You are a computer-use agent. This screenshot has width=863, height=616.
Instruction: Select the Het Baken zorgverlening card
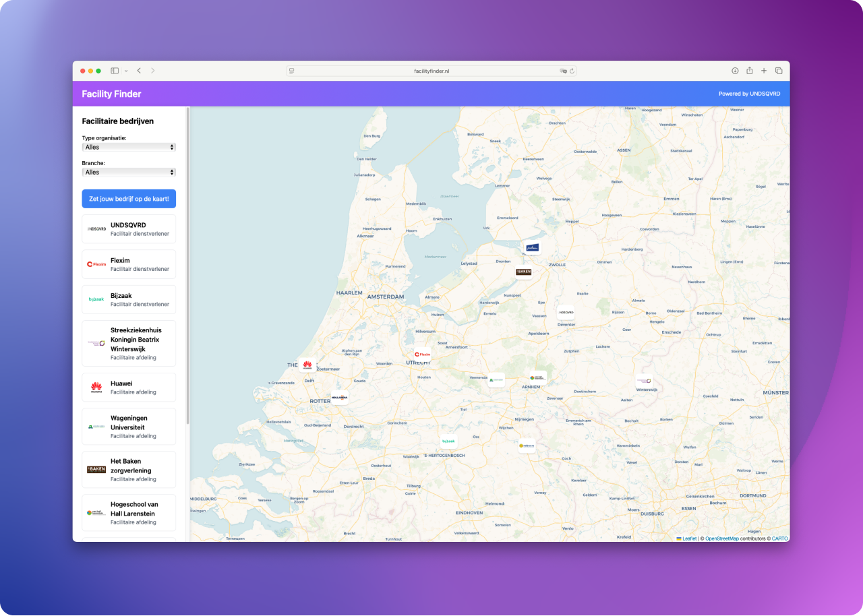tap(129, 470)
